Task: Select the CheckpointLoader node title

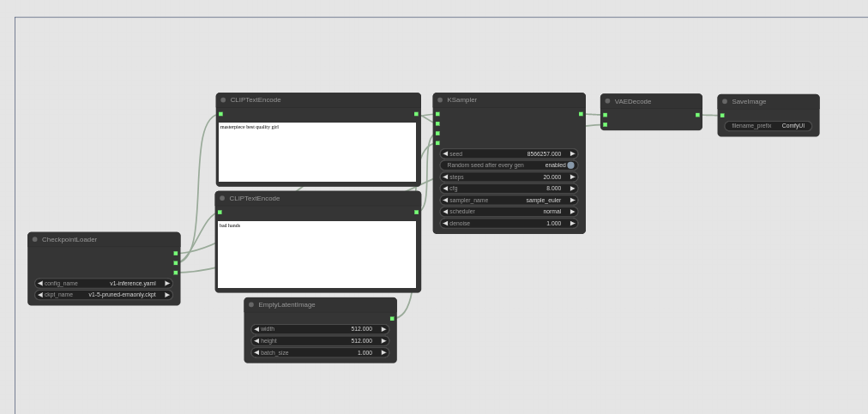Action: [x=69, y=239]
